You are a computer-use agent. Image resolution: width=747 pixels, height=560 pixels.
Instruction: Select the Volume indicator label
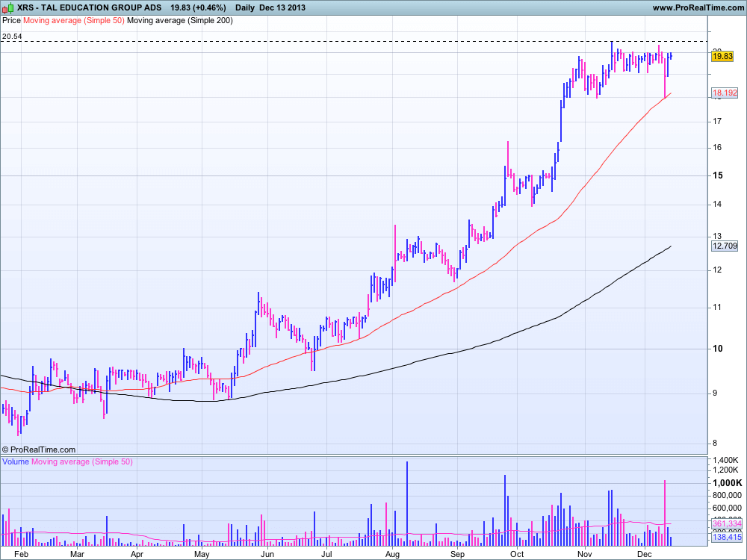16,461
